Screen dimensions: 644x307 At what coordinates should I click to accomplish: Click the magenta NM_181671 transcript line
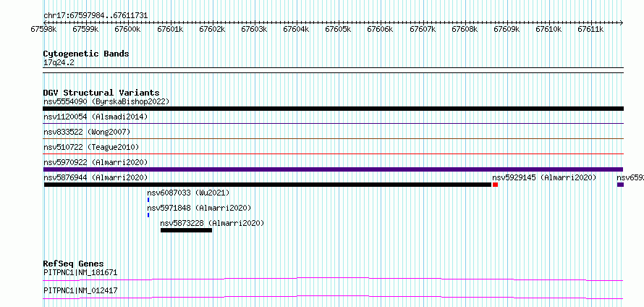click(333, 279)
